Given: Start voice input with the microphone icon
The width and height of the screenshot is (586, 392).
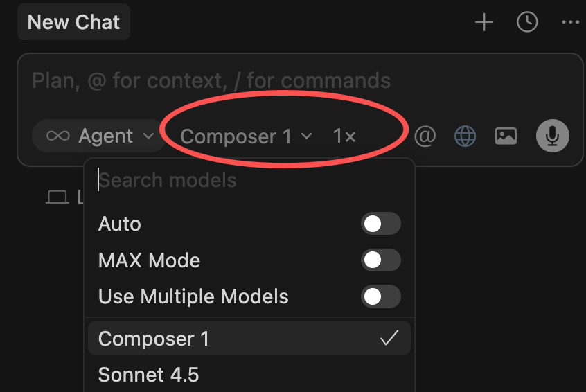Looking at the screenshot, I should [x=552, y=136].
